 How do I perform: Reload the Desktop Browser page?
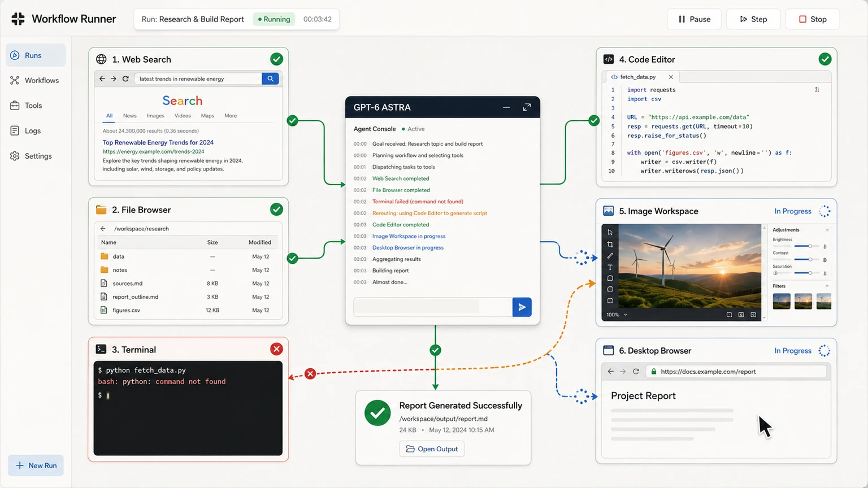click(636, 372)
